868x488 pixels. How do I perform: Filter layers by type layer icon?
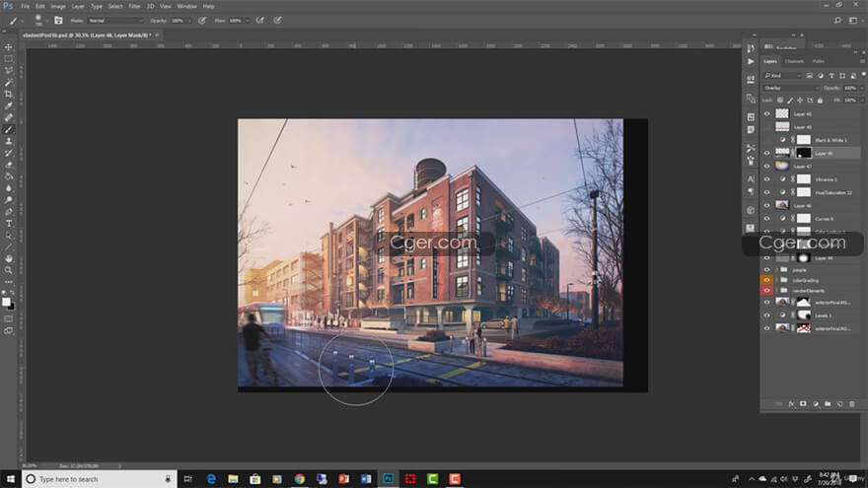[x=832, y=75]
